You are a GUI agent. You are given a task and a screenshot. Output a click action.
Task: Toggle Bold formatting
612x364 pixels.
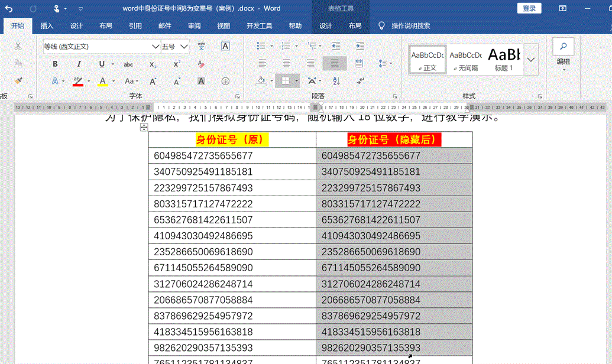click(55, 64)
